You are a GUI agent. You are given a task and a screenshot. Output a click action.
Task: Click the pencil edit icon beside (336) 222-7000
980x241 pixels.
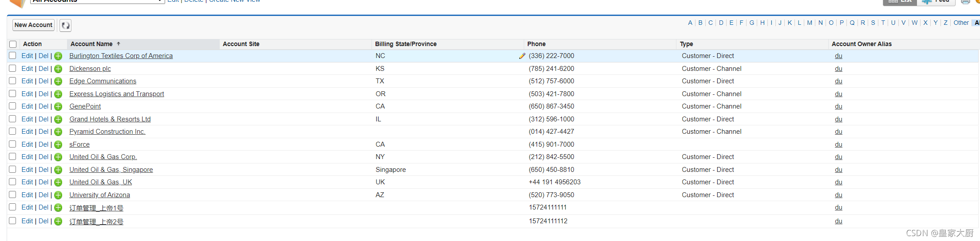click(522, 56)
